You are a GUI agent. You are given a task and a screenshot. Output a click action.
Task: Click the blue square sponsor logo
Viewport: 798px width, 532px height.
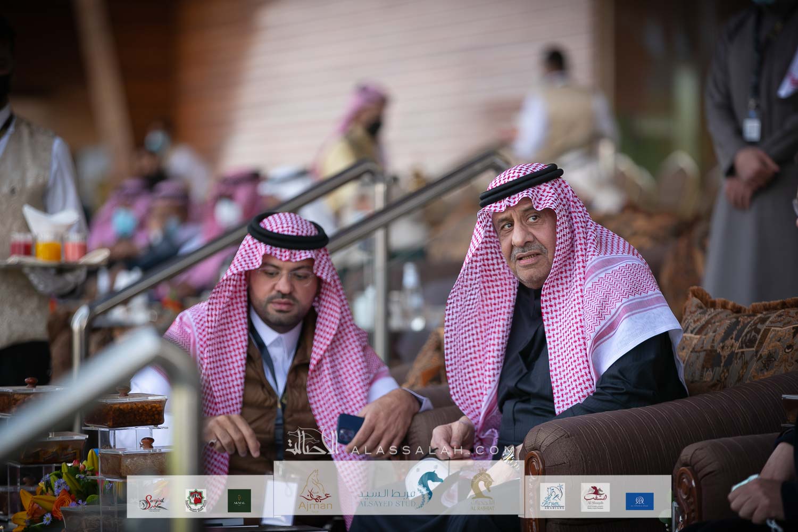tap(639, 500)
